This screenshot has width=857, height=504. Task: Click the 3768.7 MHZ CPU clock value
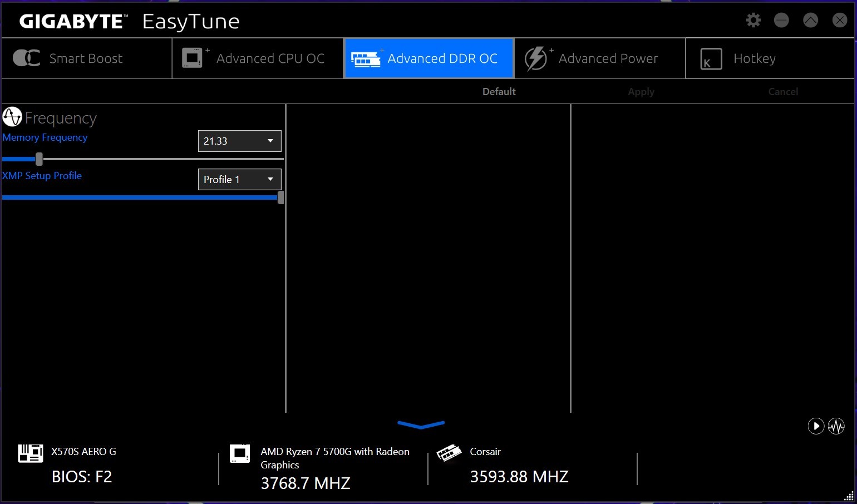coord(306,483)
